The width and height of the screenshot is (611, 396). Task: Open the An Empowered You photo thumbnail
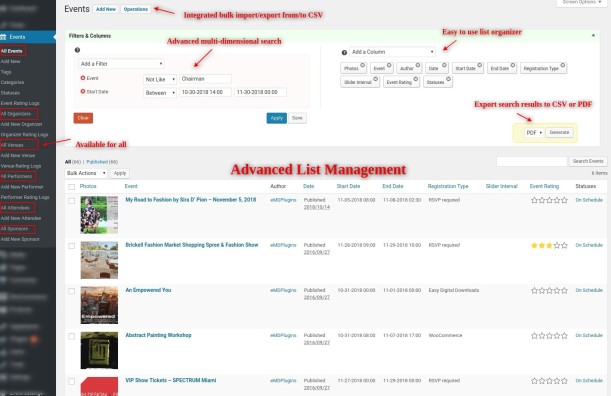point(99,305)
